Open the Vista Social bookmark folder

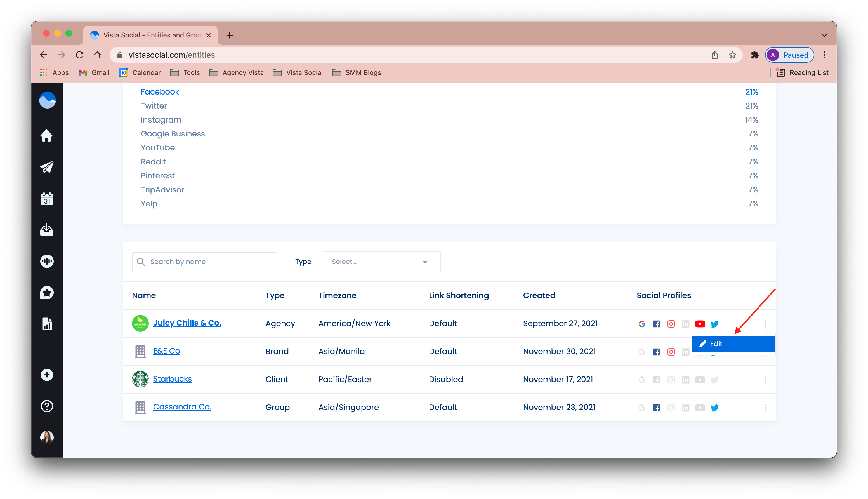[x=298, y=73]
